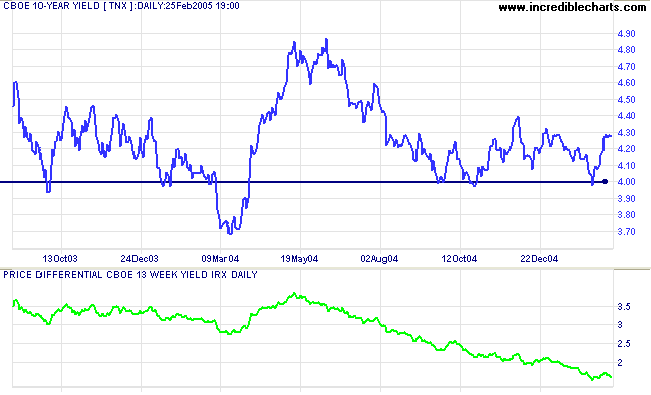Click the 4.00 yield axis value
Viewport: 651px width, 395px height.
[627, 182]
